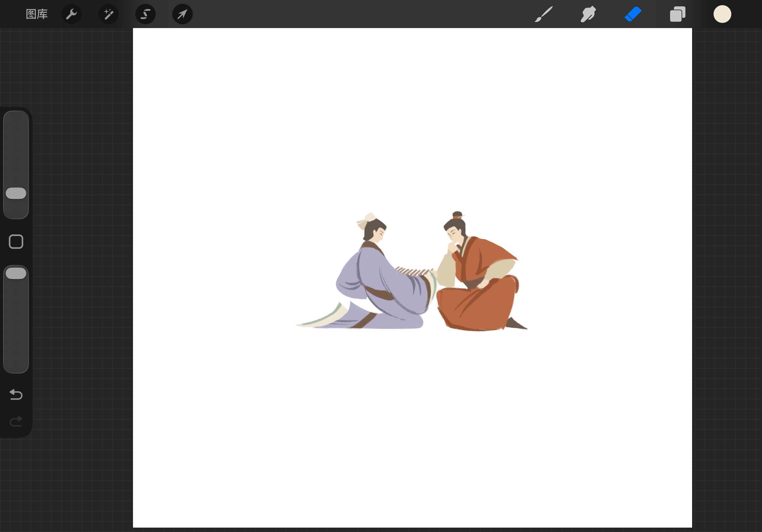Click the brush size slider handle

[16, 193]
